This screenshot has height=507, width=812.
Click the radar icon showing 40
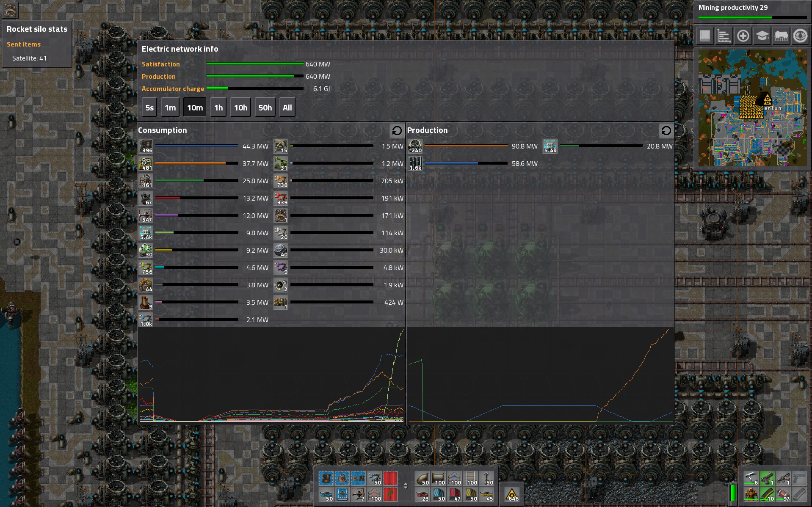281,250
